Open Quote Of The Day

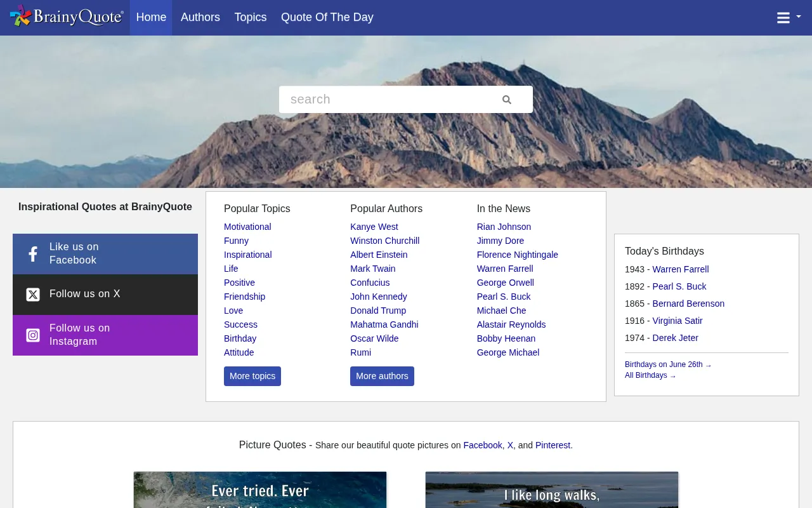point(327,17)
